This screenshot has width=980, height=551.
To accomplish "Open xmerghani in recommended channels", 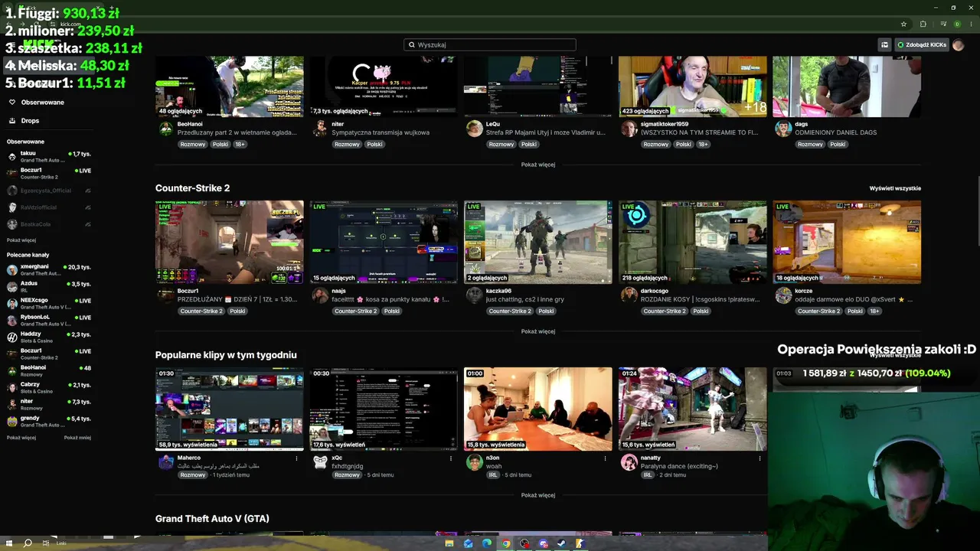I will coord(49,269).
